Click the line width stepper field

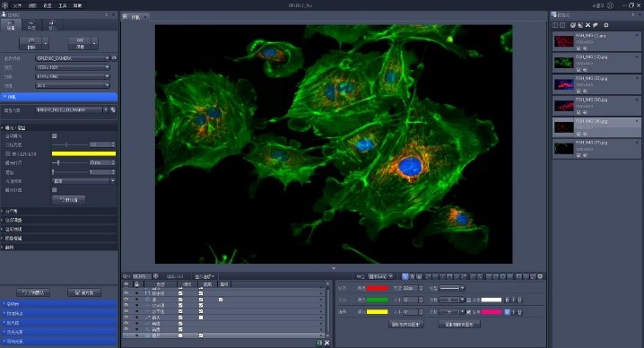(409, 288)
